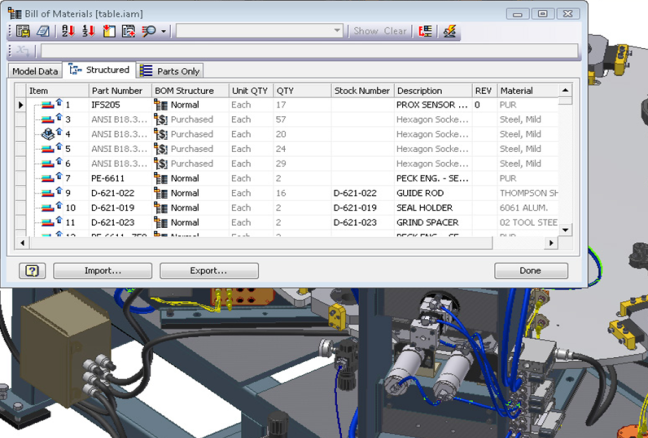
Task: Click the component icon of item 9 row
Action: click(x=48, y=193)
